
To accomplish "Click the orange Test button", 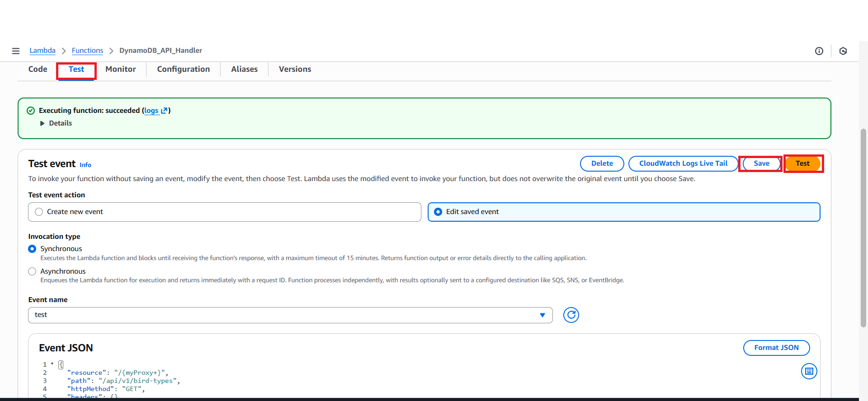I will [802, 163].
